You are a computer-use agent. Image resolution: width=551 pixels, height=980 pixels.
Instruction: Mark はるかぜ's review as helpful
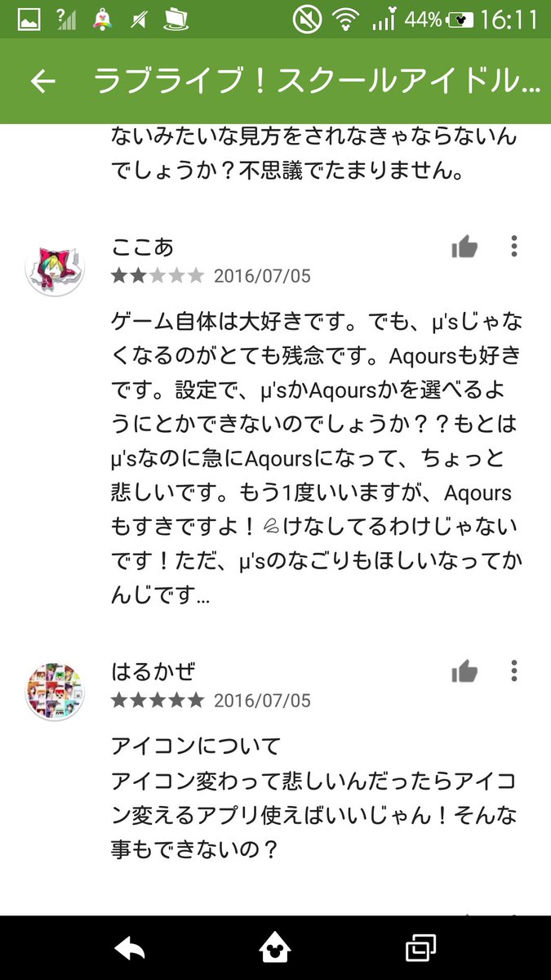[464, 671]
